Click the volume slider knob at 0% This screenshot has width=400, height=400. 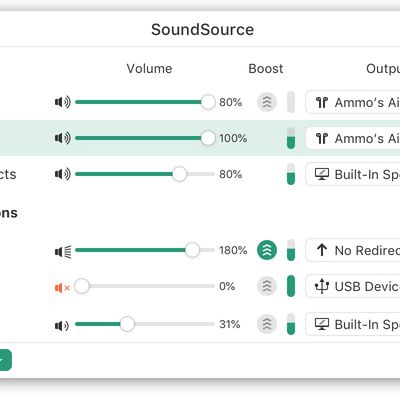point(82,286)
